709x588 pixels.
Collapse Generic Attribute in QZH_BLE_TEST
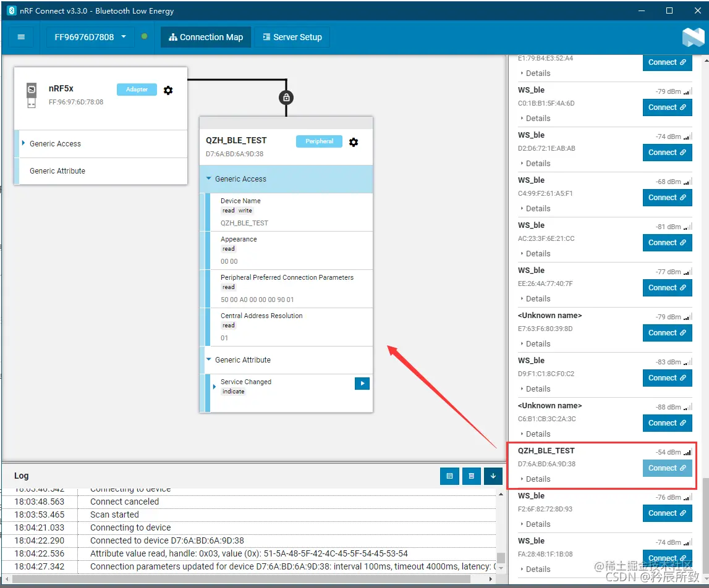(208, 359)
